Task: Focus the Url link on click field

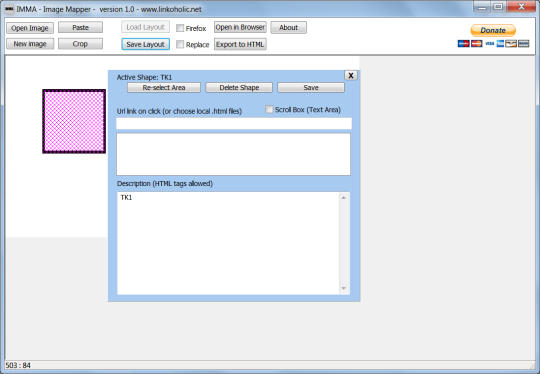Action: click(x=234, y=123)
